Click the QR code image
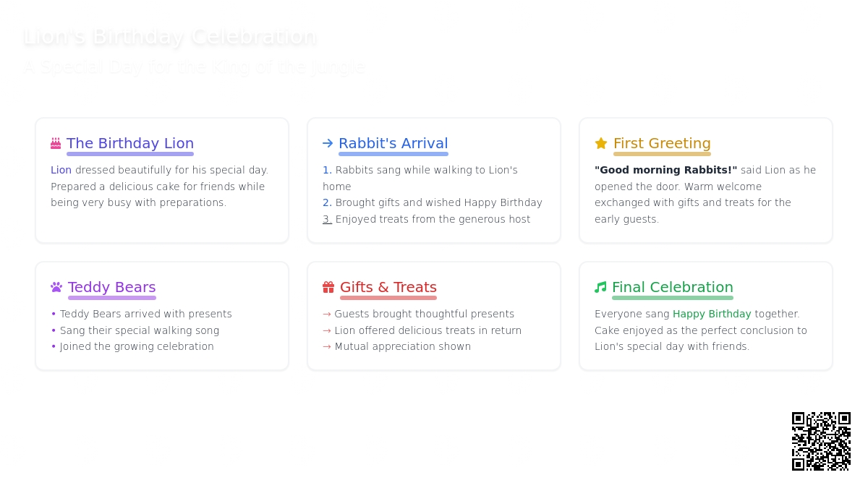 (x=821, y=441)
